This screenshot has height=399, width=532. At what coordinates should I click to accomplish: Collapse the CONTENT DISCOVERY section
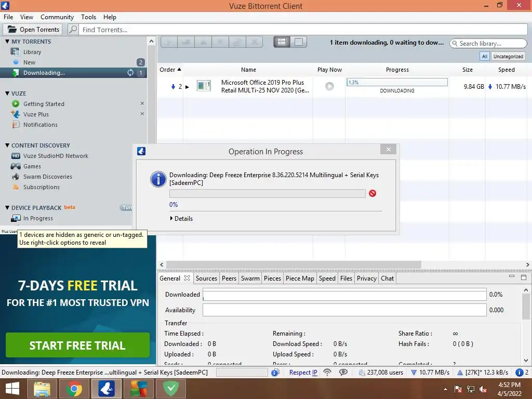(x=7, y=145)
